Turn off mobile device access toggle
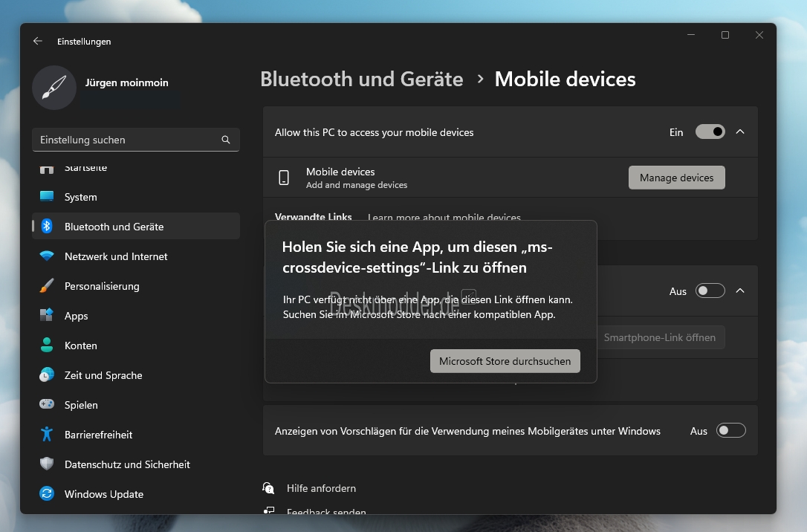The height and width of the screenshot is (532, 807). click(x=710, y=132)
